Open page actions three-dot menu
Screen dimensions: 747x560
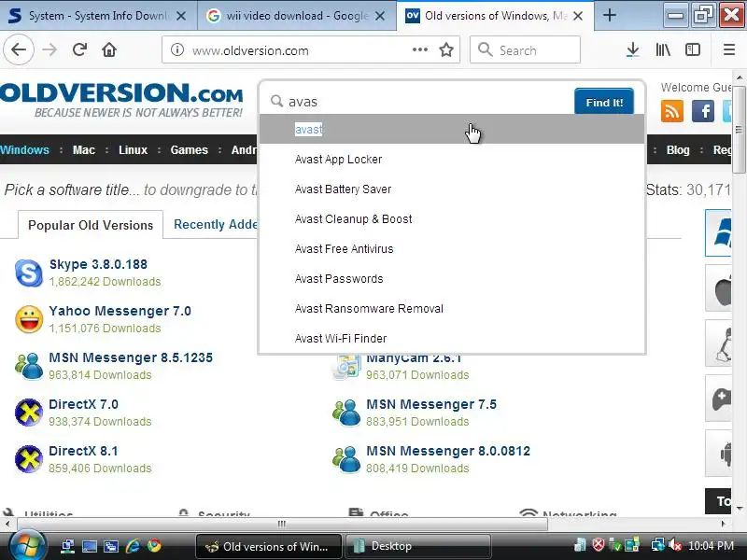(419, 49)
